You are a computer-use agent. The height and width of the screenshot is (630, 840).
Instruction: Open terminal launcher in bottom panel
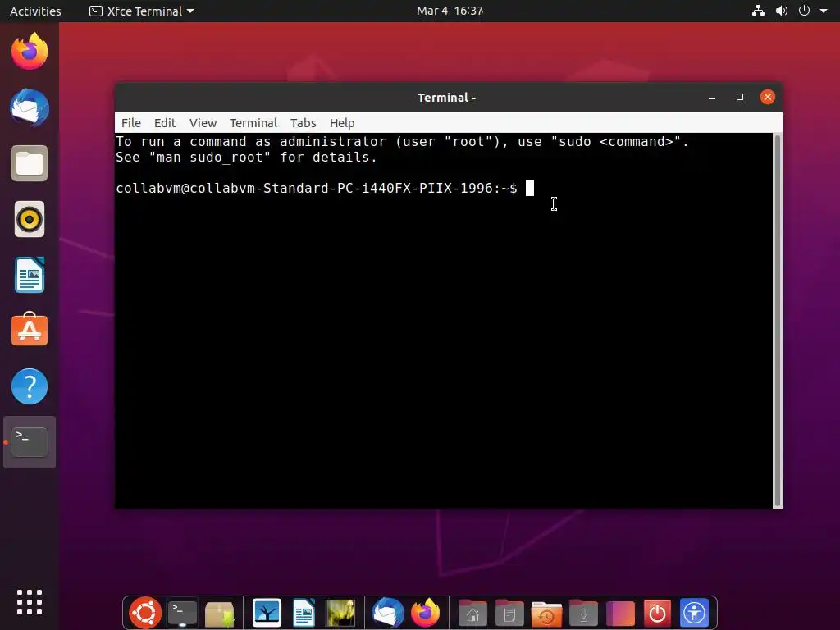click(183, 614)
